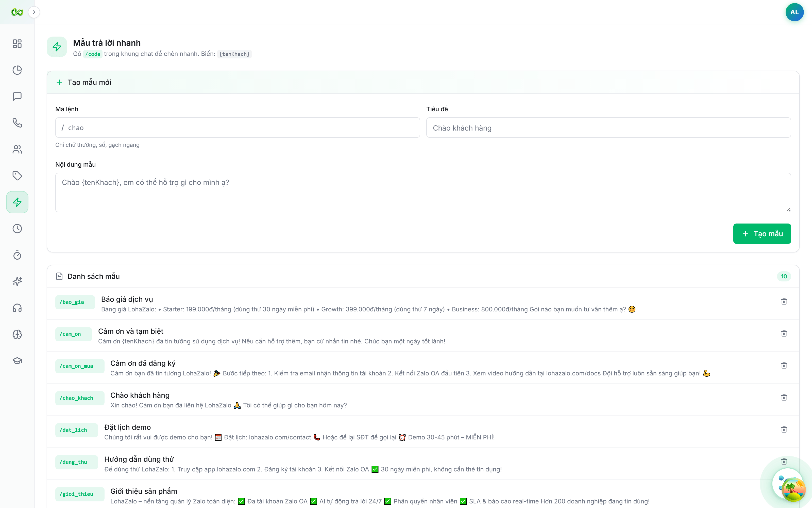812x508 pixels.
Task: Click the 'Chúng tôi rất vui được demo' description
Action: 299,437
